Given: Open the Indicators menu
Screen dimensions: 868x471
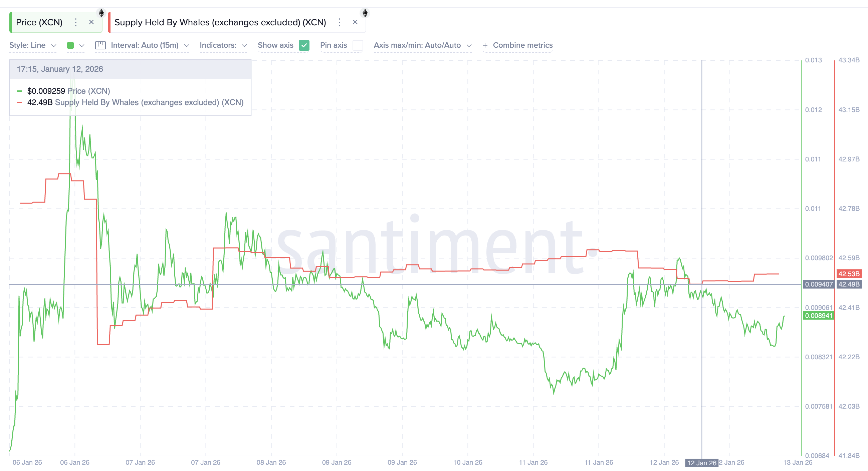Looking at the screenshot, I should pos(223,45).
